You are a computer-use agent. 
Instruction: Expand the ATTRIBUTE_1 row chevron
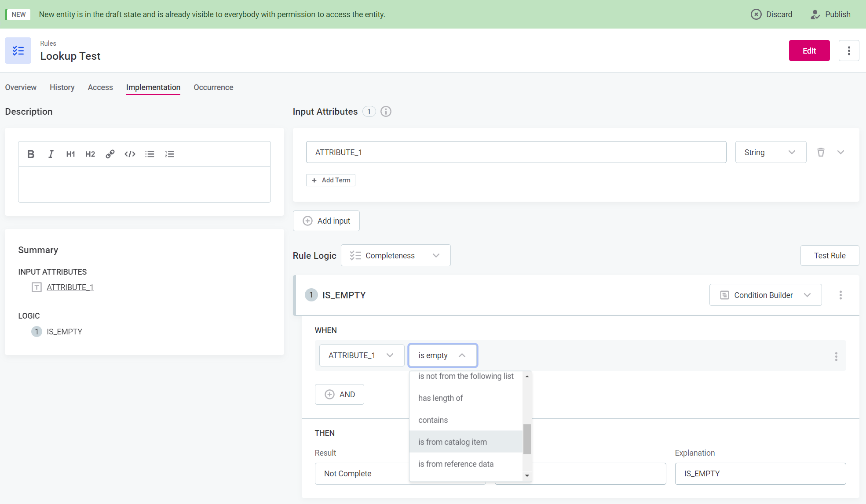(x=840, y=152)
